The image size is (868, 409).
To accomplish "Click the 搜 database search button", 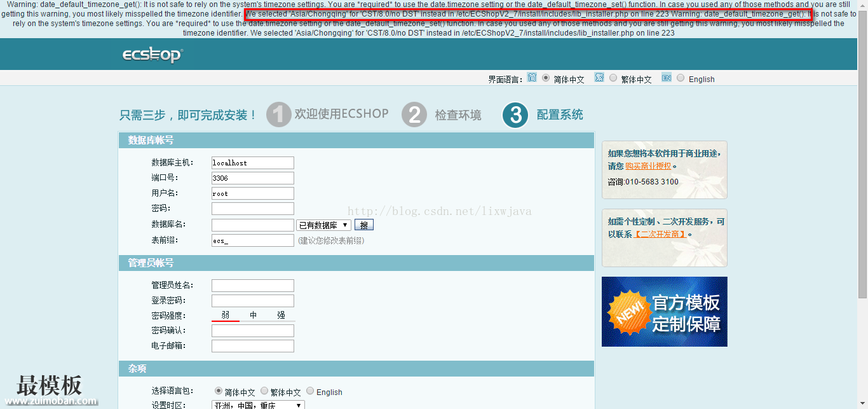I will click(364, 225).
